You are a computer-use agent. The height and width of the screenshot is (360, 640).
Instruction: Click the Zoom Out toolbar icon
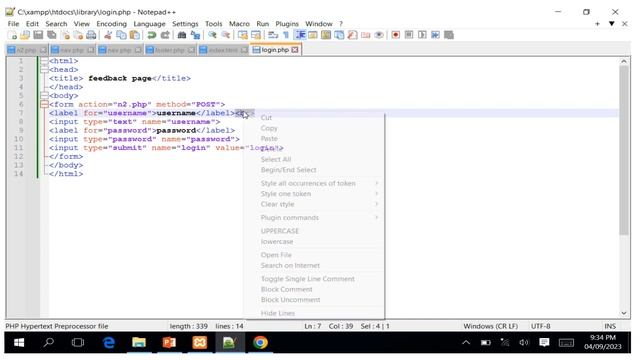click(225, 35)
